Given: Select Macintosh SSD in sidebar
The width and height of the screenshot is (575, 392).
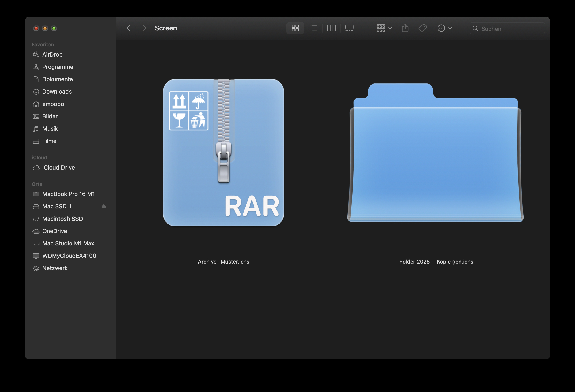Looking at the screenshot, I should point(62,219).
